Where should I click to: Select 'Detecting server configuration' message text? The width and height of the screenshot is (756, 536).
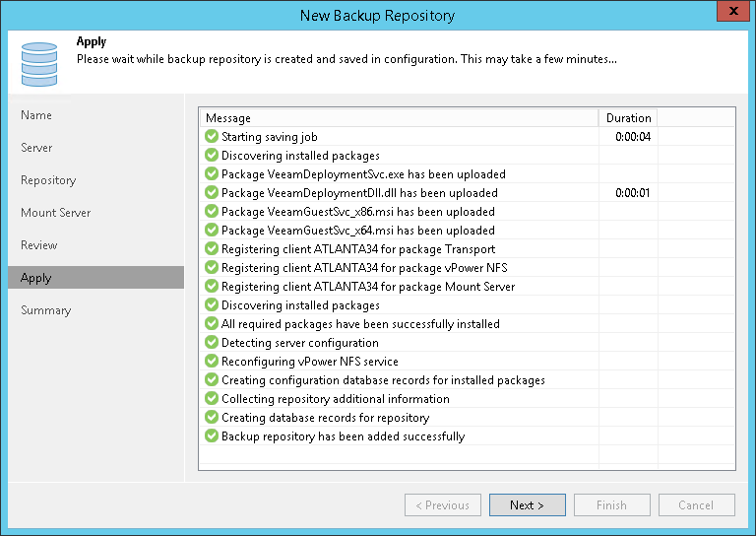coord(300,343)
